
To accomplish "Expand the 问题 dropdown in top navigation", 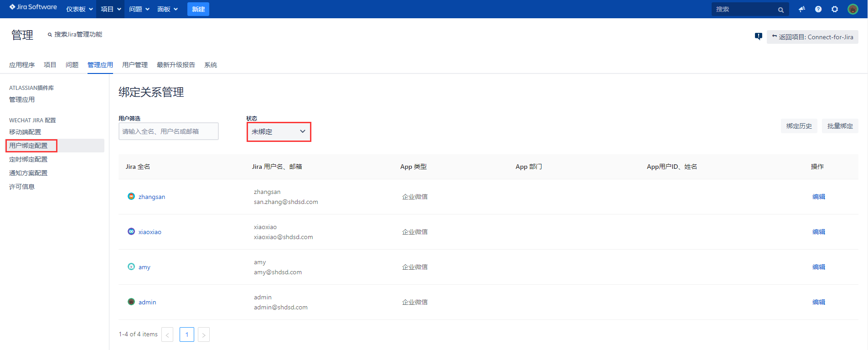I will (x=139, y=9).
